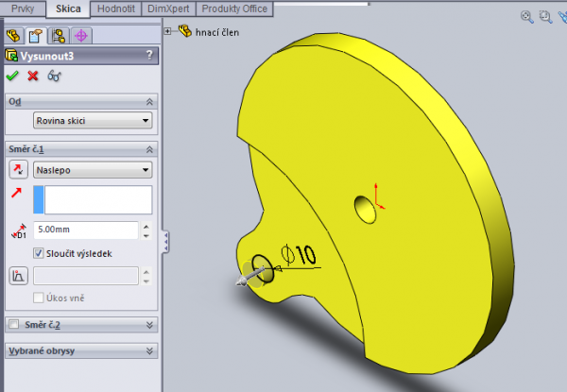Uncheck the Sloučit výsledek checkbox
The height and width of the screenshot is (392, 567).
coord(39,253)
